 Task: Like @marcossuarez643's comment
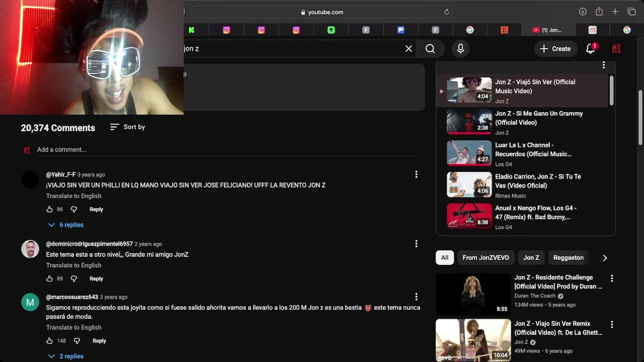pyautogui.click(x=49, y=341)
